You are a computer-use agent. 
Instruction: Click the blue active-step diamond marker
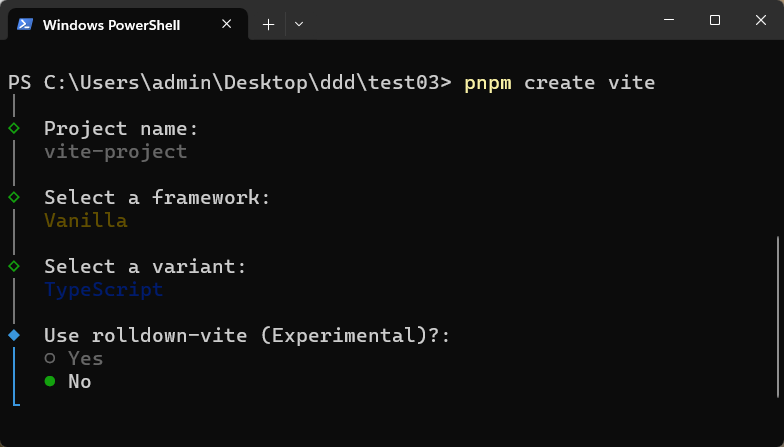click(14, 336)
